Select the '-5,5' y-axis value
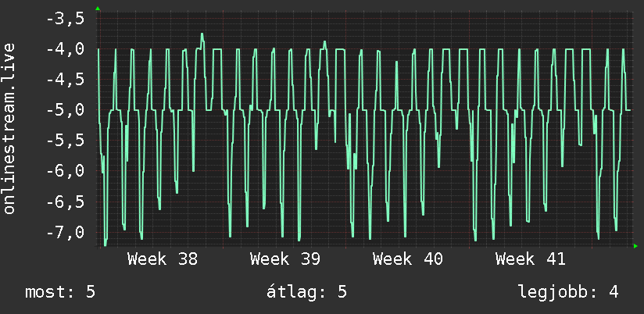Viewport: 644px width, 314px height. (x=66, y=141)
